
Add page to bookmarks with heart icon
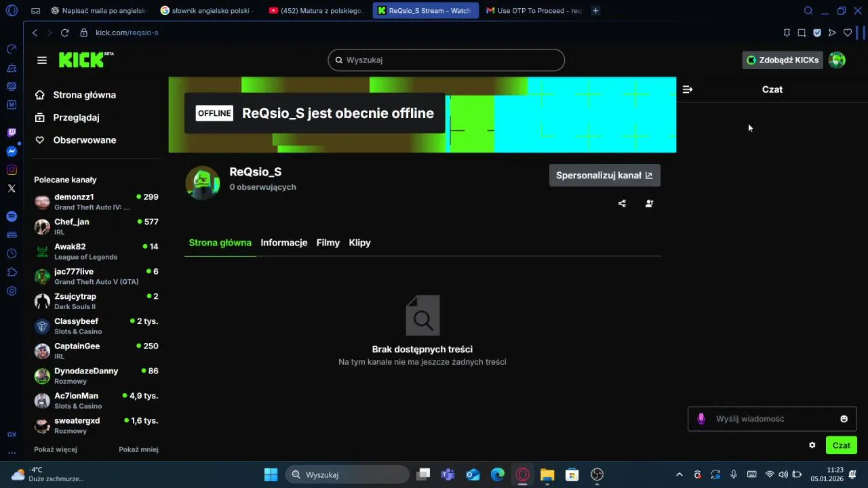pos(848,33)
